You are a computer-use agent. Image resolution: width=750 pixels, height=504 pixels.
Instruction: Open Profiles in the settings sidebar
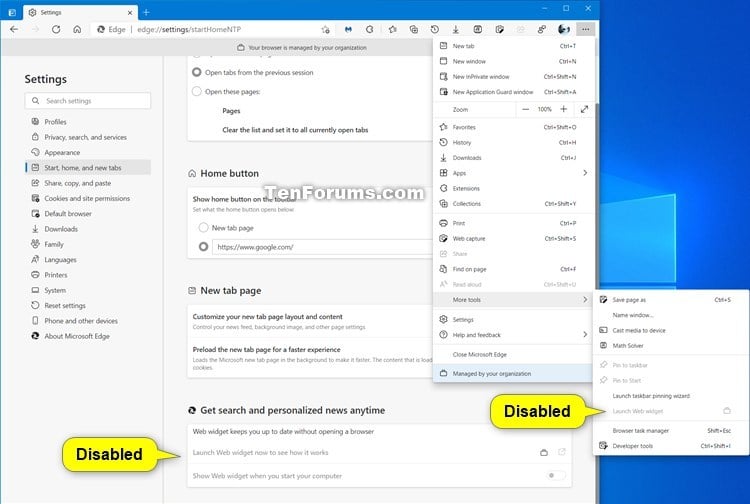(x=88, y=122)
